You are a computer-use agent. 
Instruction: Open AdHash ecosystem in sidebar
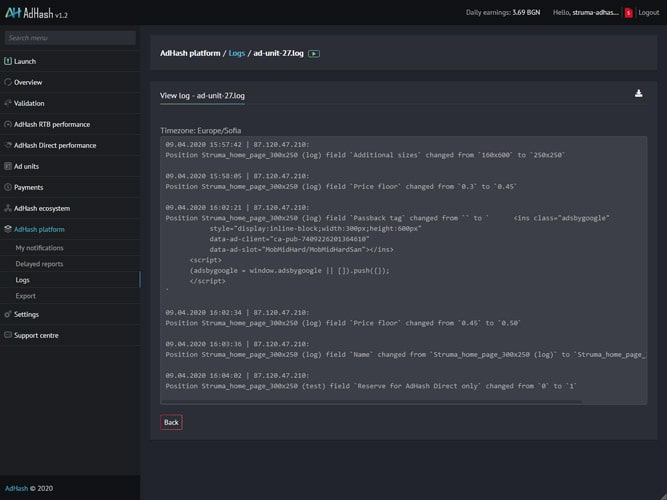pos(41,208)
